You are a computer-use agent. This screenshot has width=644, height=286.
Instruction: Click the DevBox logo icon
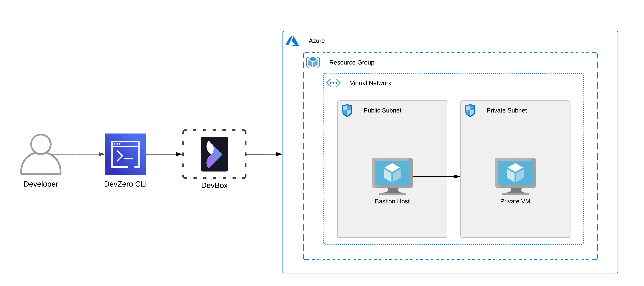click(x=214, y=154)
